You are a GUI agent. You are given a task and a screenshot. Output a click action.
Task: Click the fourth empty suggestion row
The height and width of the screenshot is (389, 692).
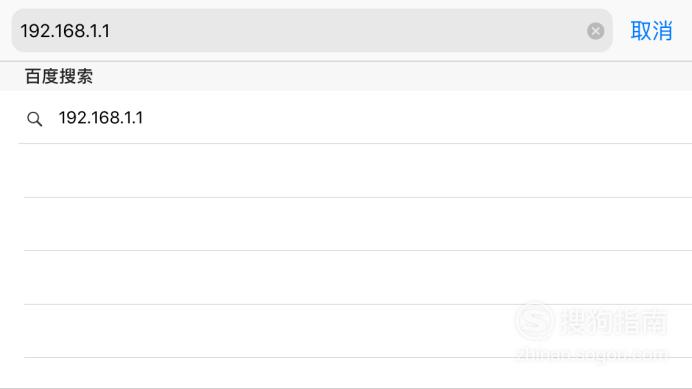coord(358,331)
